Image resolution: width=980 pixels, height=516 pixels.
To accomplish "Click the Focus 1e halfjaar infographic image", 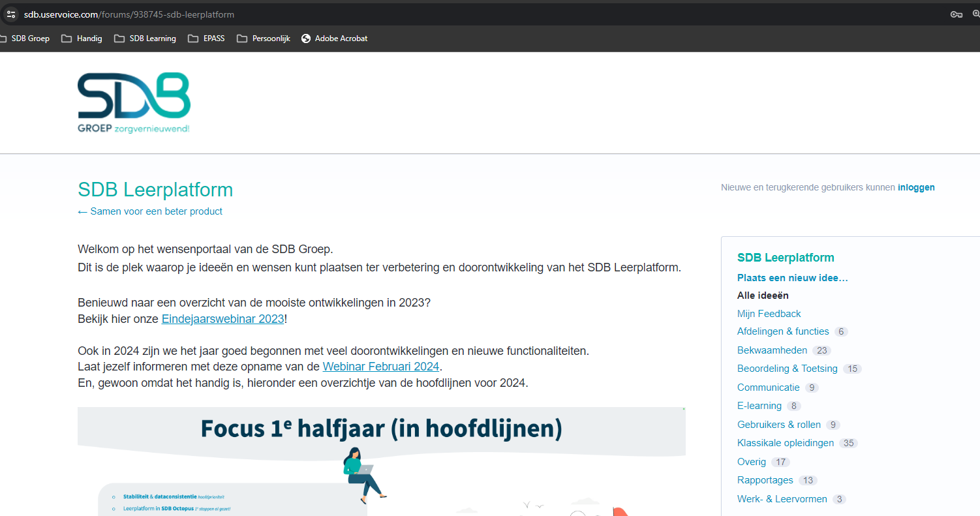I will coord(382,462).
